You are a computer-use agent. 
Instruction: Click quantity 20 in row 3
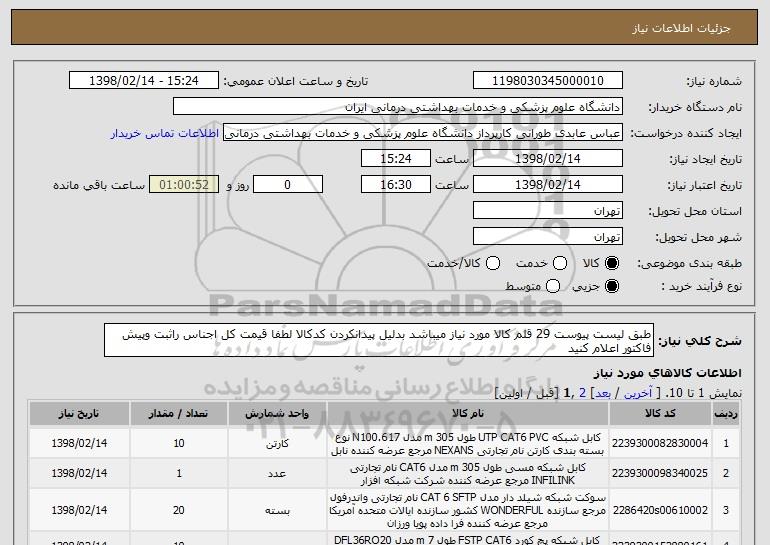tap(178, 510)
